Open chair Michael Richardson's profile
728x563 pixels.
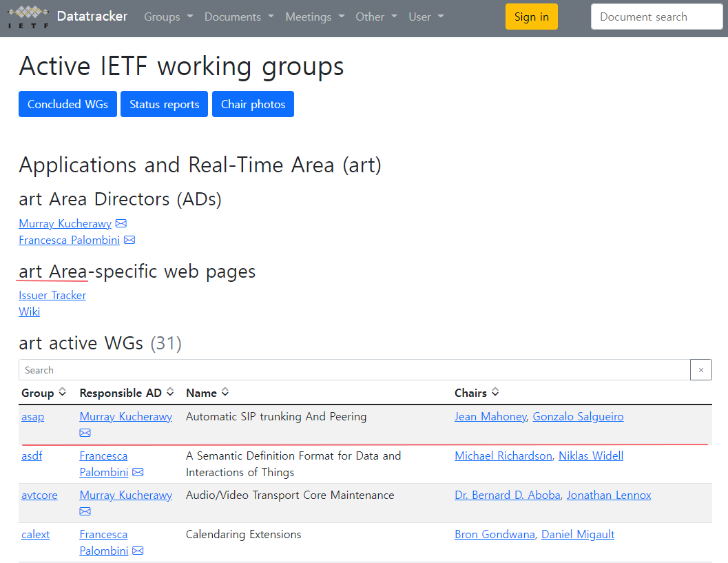coord(503,455)
